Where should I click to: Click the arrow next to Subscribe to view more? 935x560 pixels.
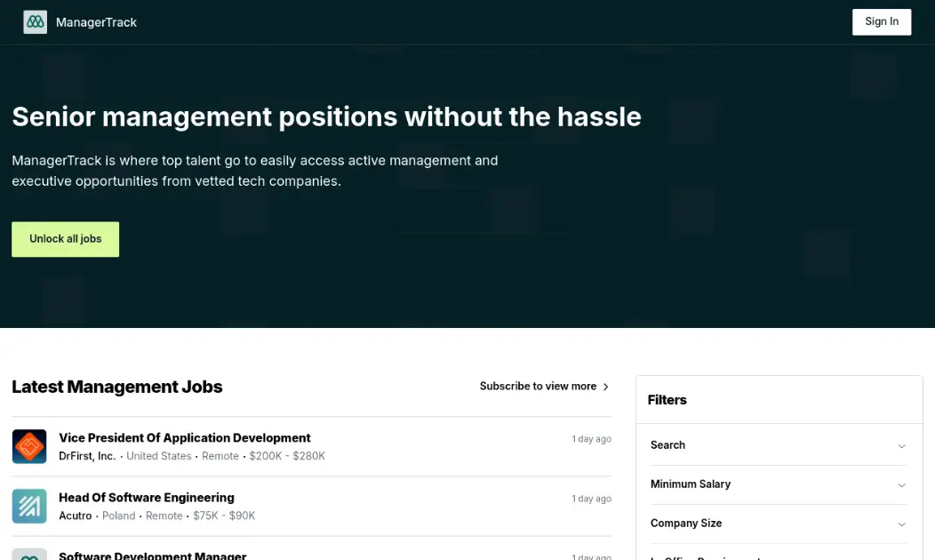[606, 386]
